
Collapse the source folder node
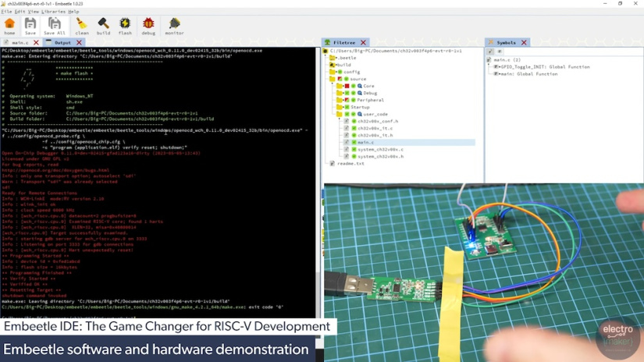pyautogui.click(x=331, y=79)
